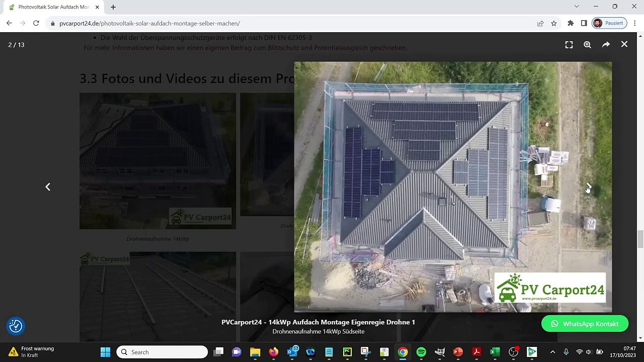This screenshot has height=362, width=644.
Task: Toggle the Chrome side panel
Action: pos(584,23)
